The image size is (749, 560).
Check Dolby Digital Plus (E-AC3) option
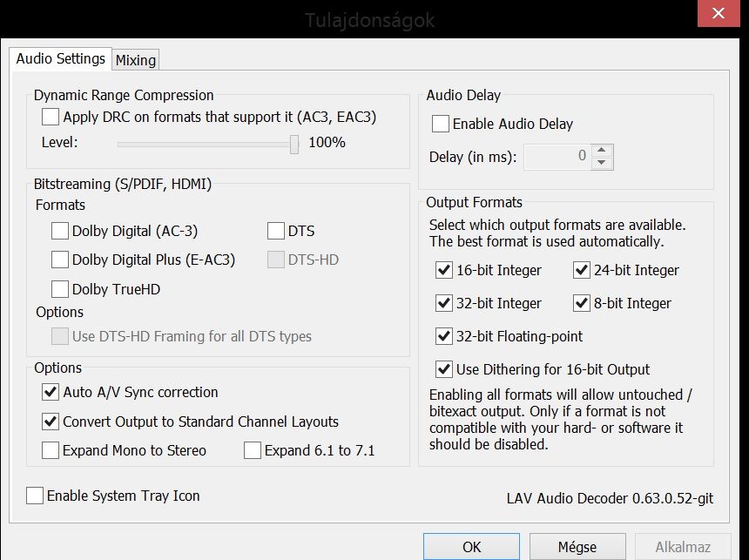pyautogui.click(x=60, y=260)
